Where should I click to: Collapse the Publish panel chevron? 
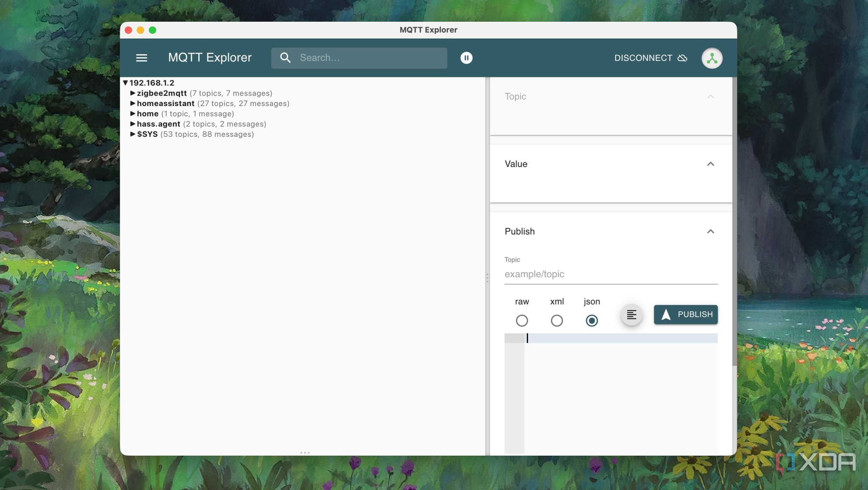pyautogui.click(x=710, y=231)
